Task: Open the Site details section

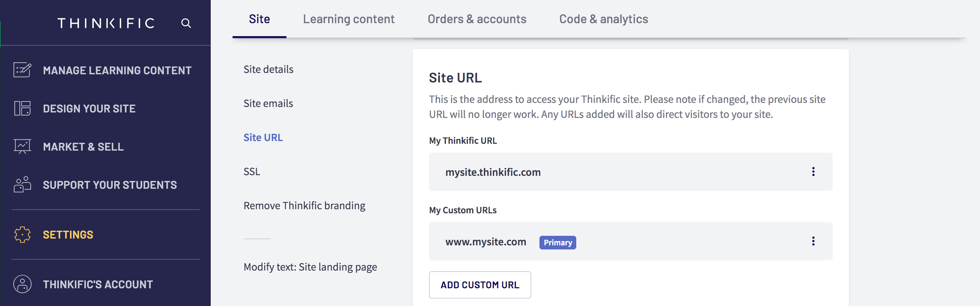Action: 268,69
